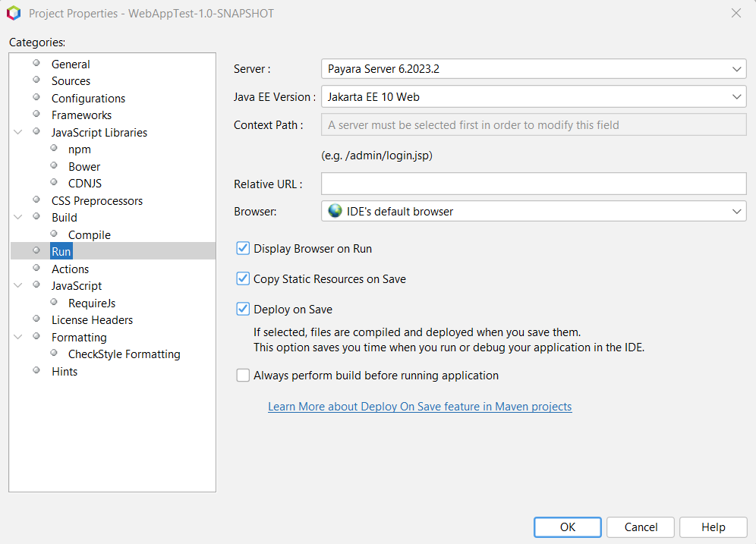Viewport: 756px width, 544px height.
Task: Click the Learn More about Deploy On Save link
Action: point(419,406)
